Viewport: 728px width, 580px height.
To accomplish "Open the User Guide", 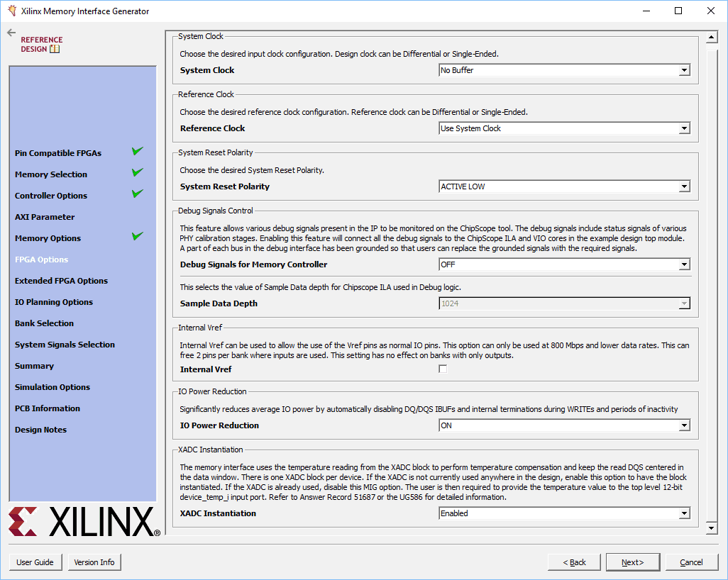I will [x=35, y=562].
